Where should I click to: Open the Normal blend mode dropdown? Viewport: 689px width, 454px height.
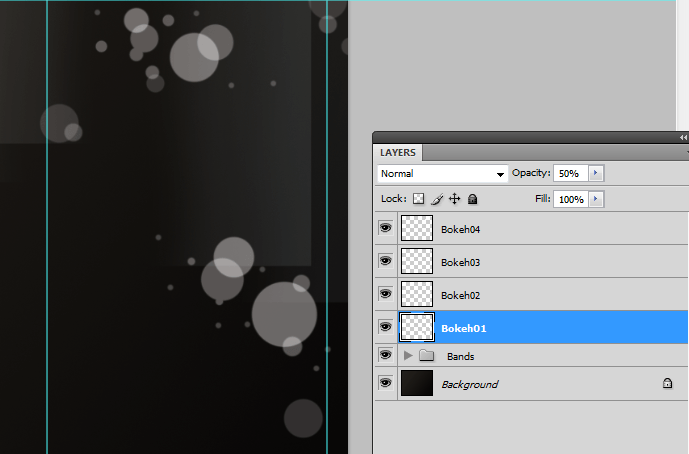[x=442, y=174]
